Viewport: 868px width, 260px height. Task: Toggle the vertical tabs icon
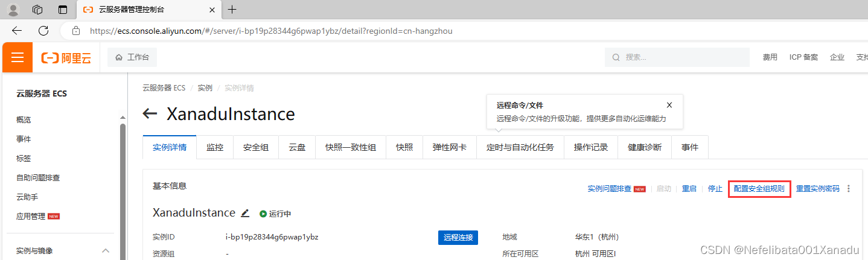(x=62, y=10)
